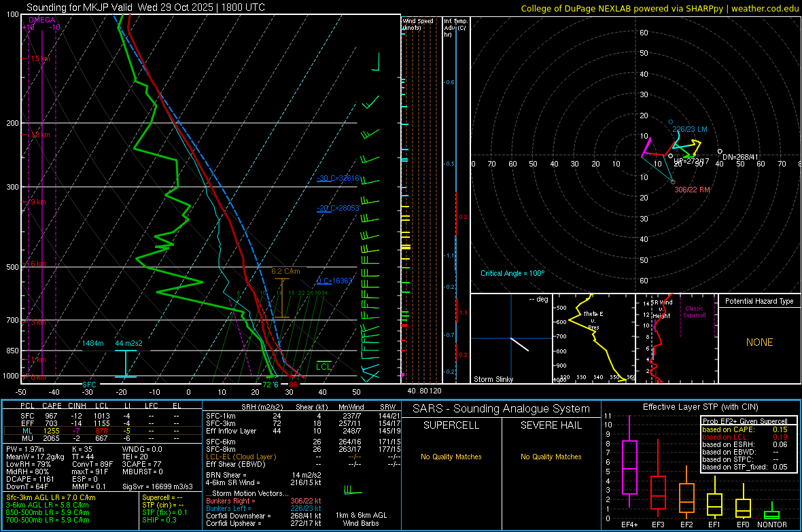802x532 pixels.
Task: Click the 12 km height marker
Action: (40, 135)
